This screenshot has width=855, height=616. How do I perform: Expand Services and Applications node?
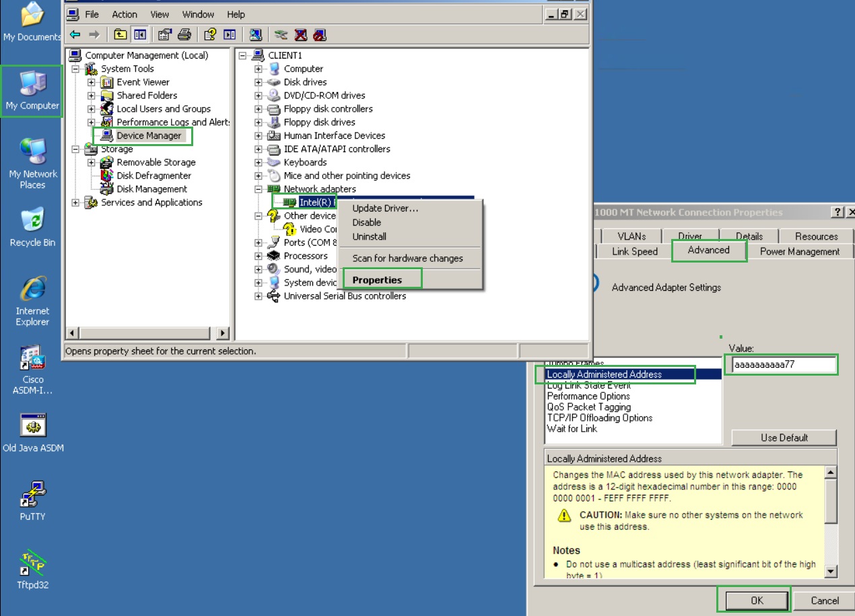[75, 203]
